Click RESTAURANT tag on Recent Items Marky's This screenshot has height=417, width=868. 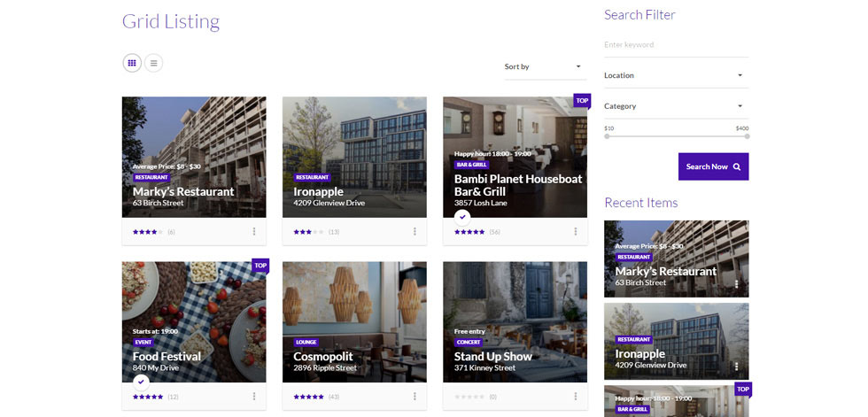(x=634, y=257)
